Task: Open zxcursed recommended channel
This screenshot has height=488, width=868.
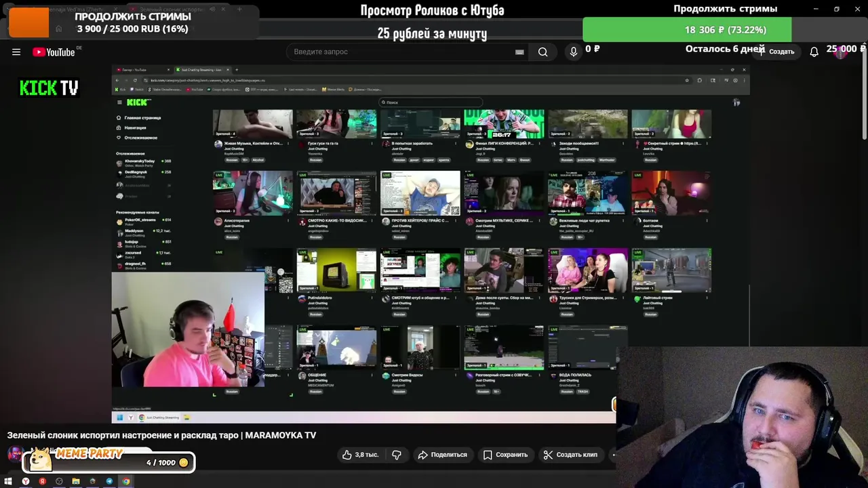Action: click(144, 253)
